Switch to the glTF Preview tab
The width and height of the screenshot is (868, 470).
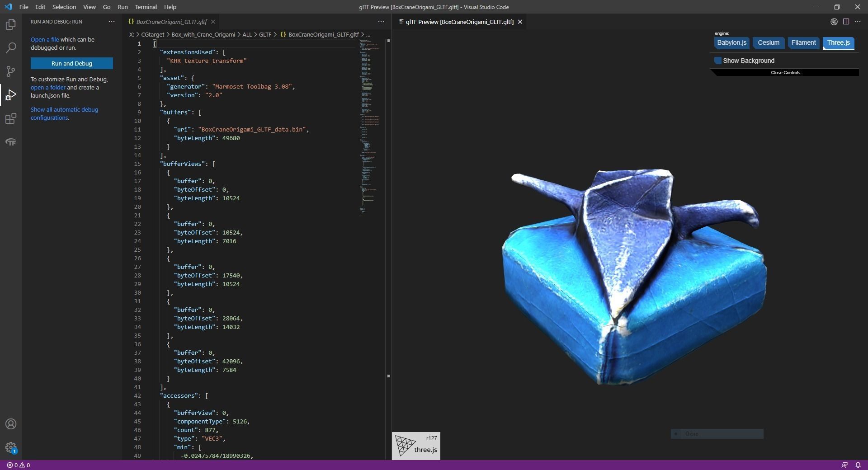click(460, 22)
